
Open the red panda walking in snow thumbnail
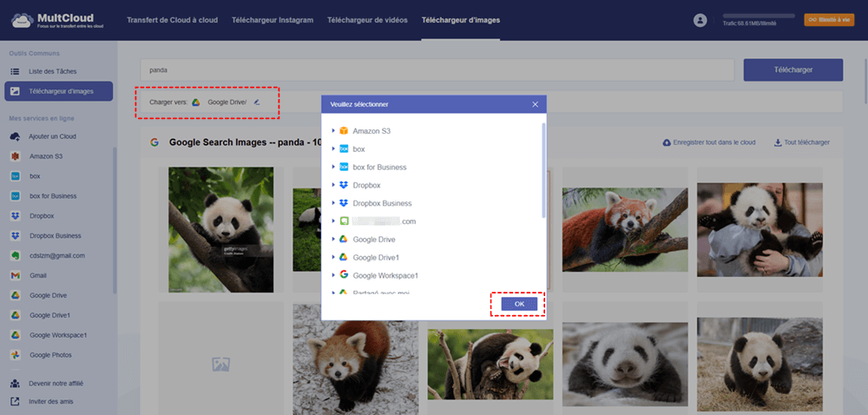point(355,359)
